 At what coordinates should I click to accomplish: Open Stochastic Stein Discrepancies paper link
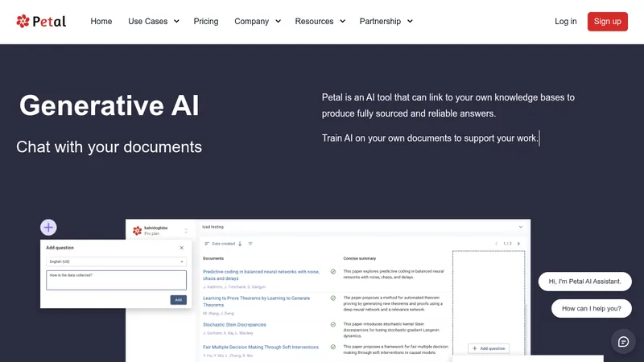234,325
